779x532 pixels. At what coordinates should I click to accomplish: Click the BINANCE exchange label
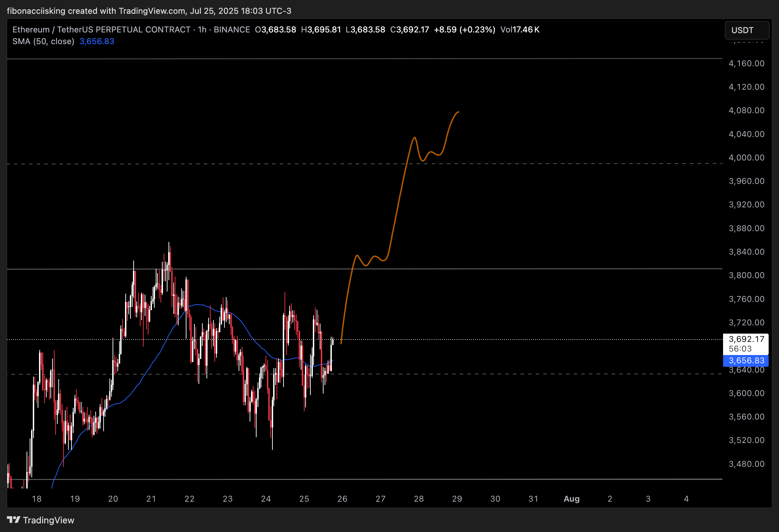click(232, 30)
